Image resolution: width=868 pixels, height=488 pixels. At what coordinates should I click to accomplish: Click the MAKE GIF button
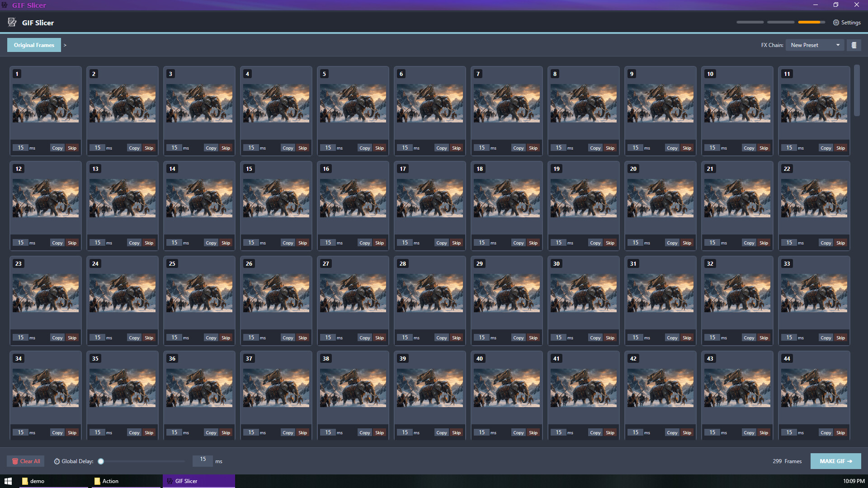(x=835, y=461)
